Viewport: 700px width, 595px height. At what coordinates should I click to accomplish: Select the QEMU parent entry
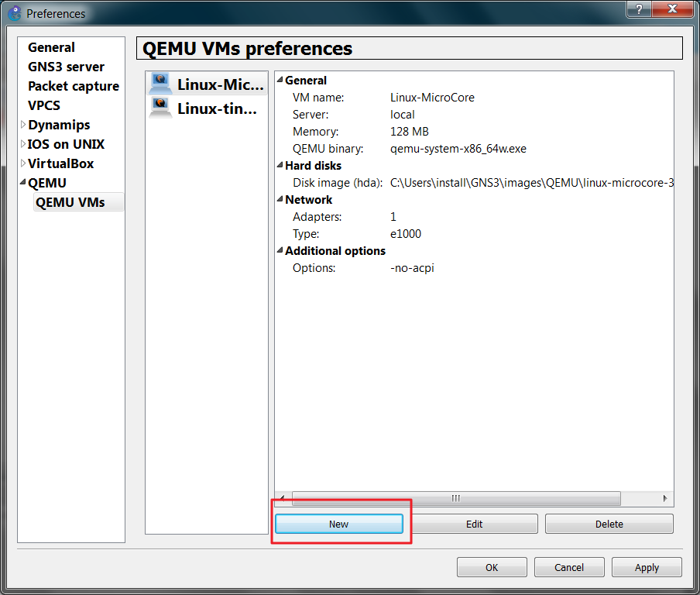47,183
